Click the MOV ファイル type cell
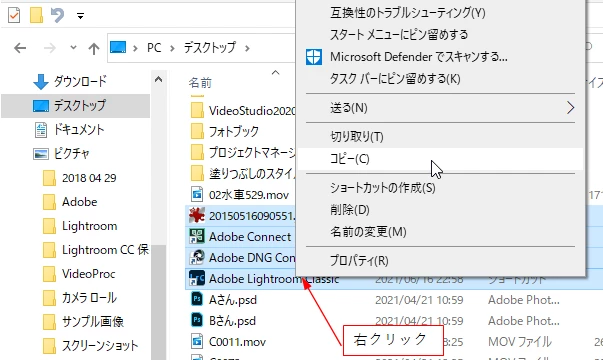Image resolution: width=603 pixels, height=360 pixels. (520, 342)
